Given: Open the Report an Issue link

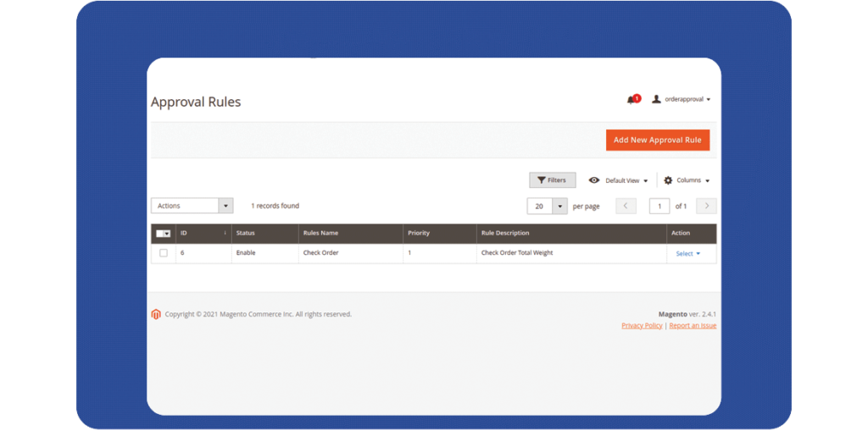Looking at the screenshot, I should [693, 325].
